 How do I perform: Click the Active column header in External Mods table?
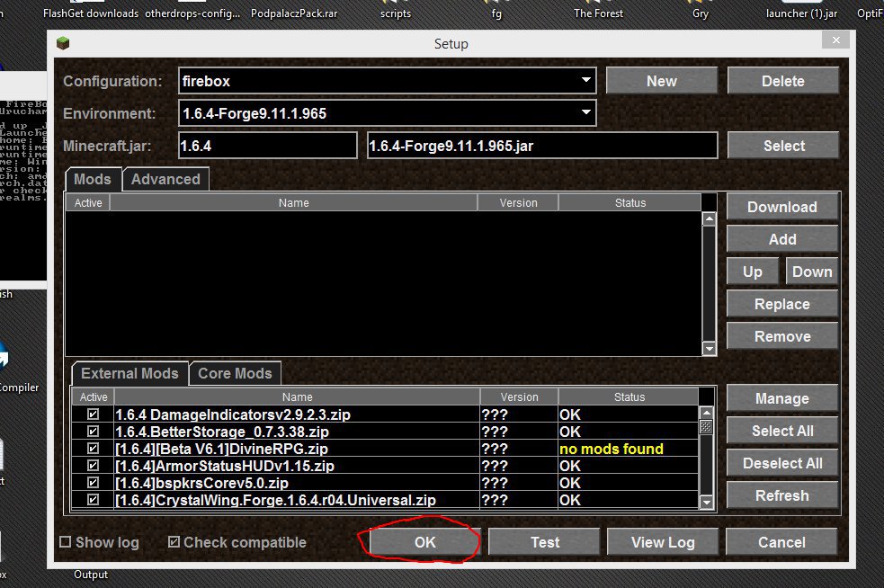[x=93, y=396]
